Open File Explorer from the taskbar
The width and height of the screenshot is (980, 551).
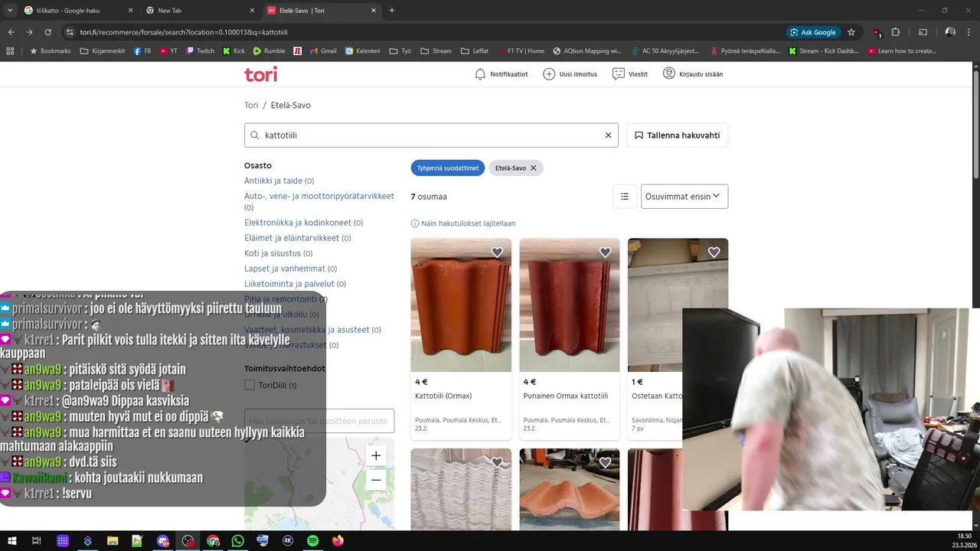(113, 541)
